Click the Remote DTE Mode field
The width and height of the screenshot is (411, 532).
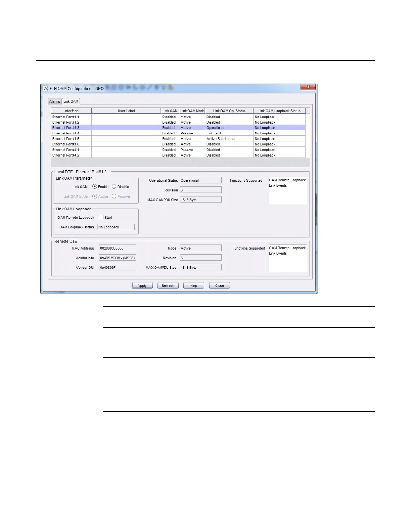pos(200,248)
